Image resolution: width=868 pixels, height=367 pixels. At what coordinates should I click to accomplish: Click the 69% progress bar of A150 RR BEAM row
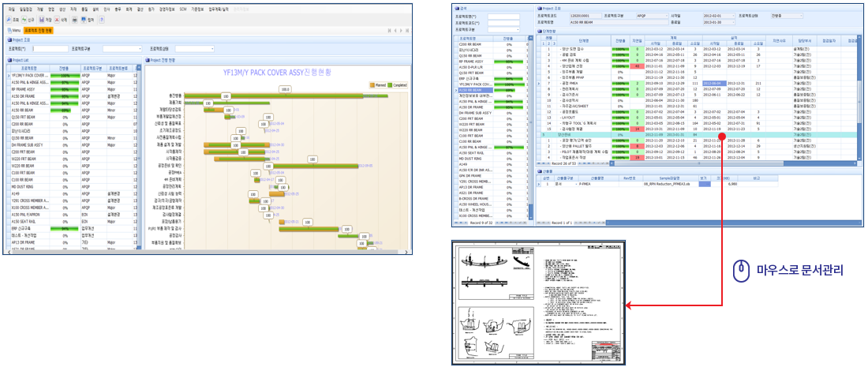(x=60, y=110)
